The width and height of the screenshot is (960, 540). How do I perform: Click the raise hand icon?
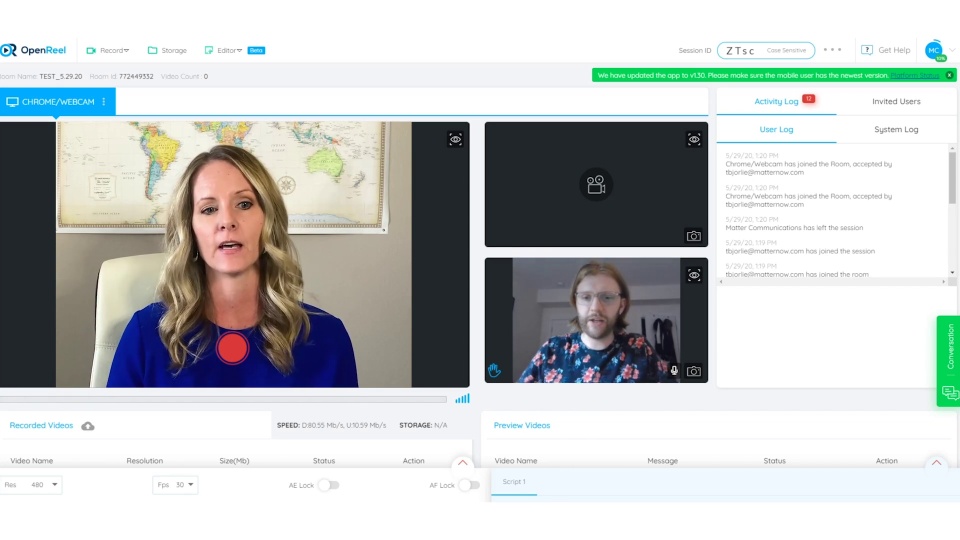(x=494, y=370)
